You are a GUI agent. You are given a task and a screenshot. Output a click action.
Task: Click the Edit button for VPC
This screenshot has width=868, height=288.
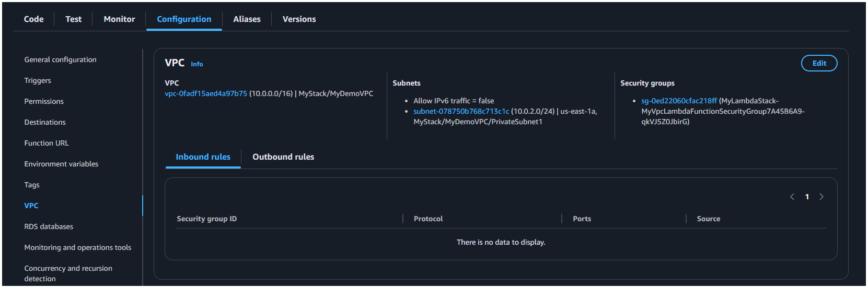819,63
